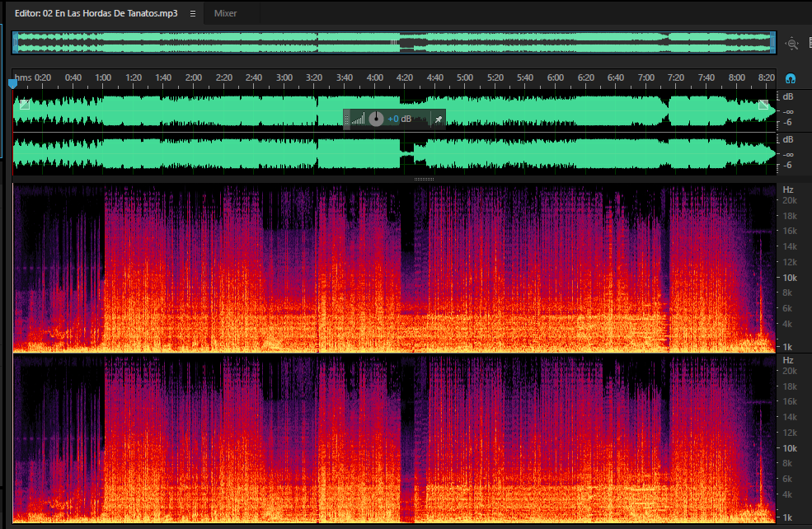This screenshot has width=812, height=529.
Task: Click the left handle of the zoom navigator
Action: coord(16,43)
